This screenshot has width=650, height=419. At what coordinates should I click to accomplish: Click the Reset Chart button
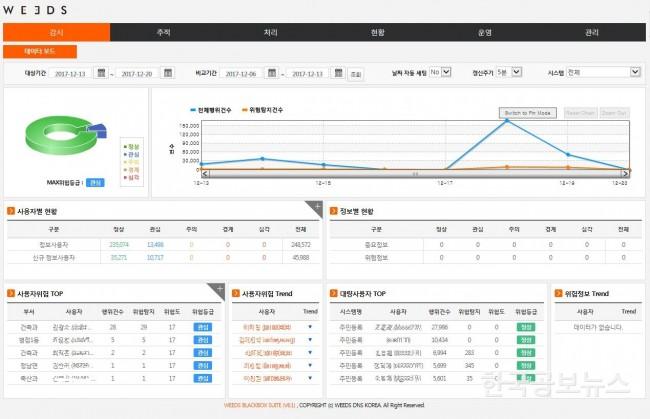click(x=580, y=113)
